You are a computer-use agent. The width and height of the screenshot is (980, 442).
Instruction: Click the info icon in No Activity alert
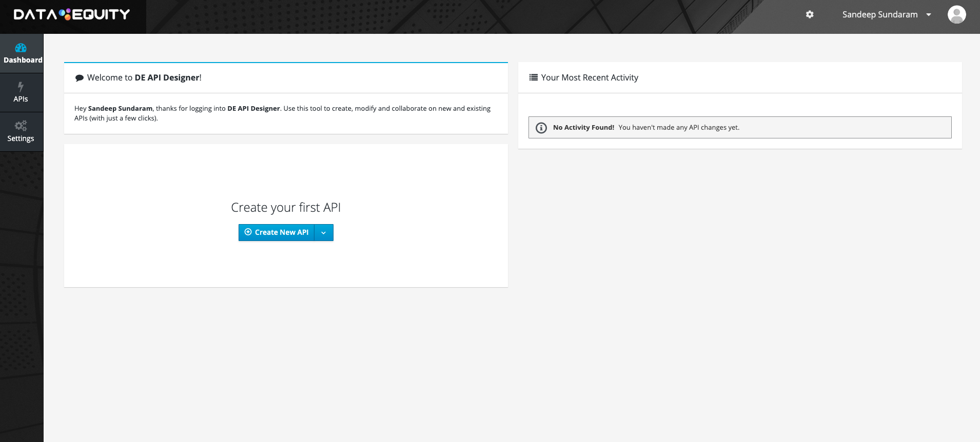click(x=541, y=128)
